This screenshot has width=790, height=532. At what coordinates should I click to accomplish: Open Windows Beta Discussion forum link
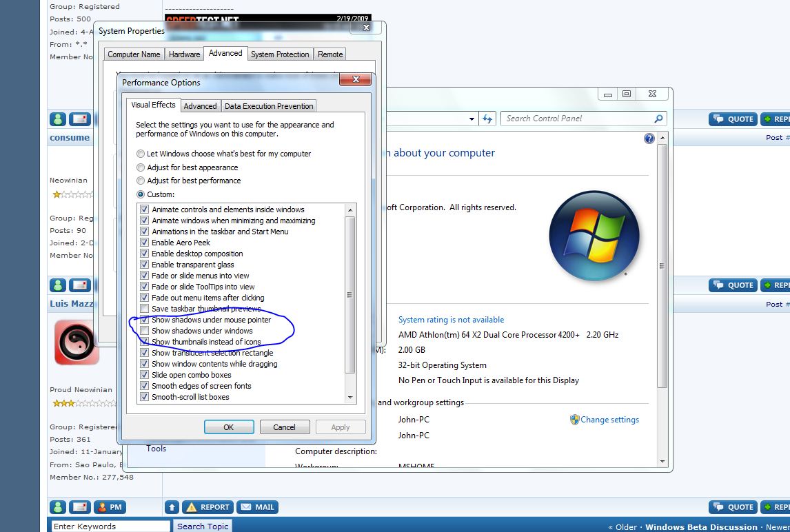[x=701, y=527]
